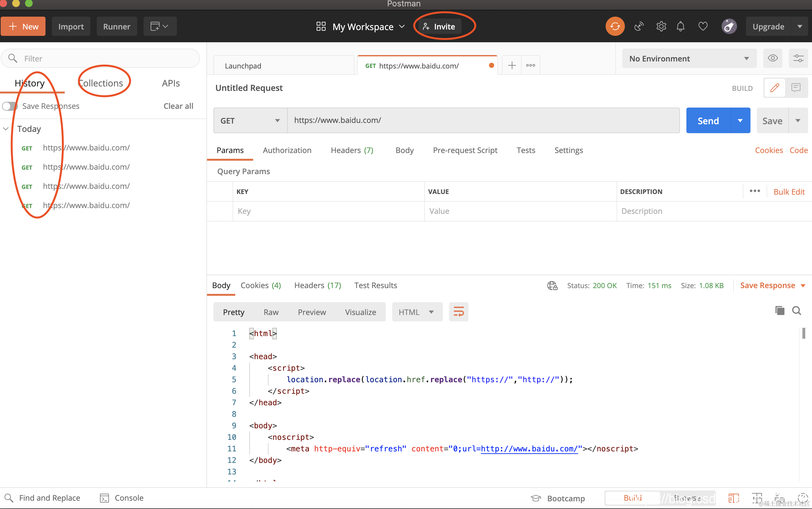Open the manage environments sliders icon
This screenshot has width=812, height=509.
coord(798,58)
